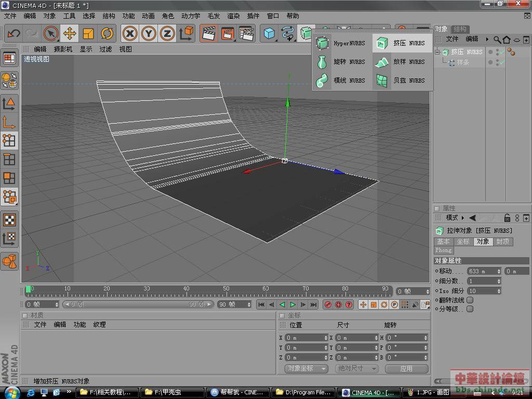Open the layout switcher icon in left toolbar

click(9, 58)
